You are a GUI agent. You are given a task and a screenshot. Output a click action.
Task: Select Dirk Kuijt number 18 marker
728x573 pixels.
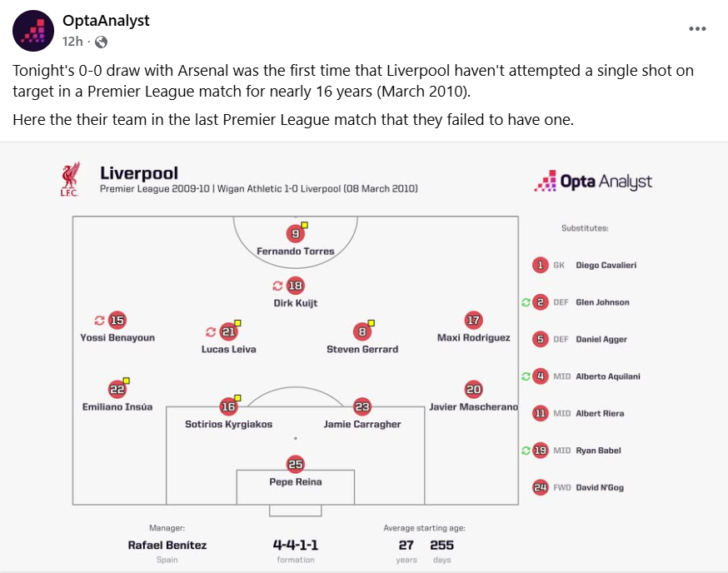(295, 286)
